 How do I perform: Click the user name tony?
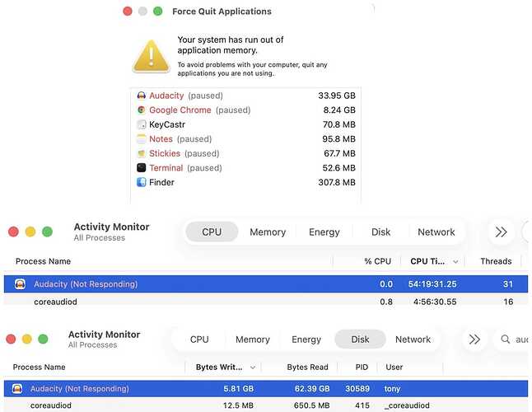[392, 388]
